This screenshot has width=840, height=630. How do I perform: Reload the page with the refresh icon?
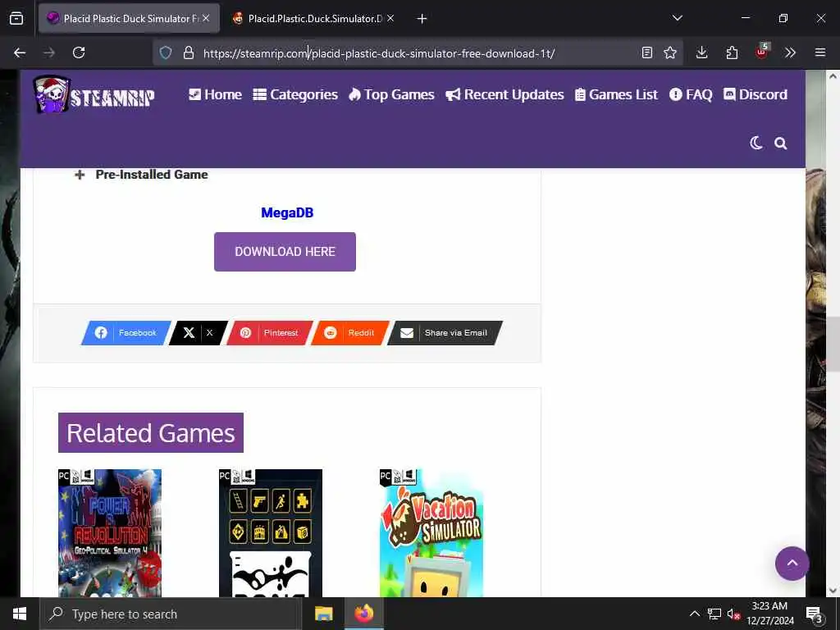tap(79, 52)
